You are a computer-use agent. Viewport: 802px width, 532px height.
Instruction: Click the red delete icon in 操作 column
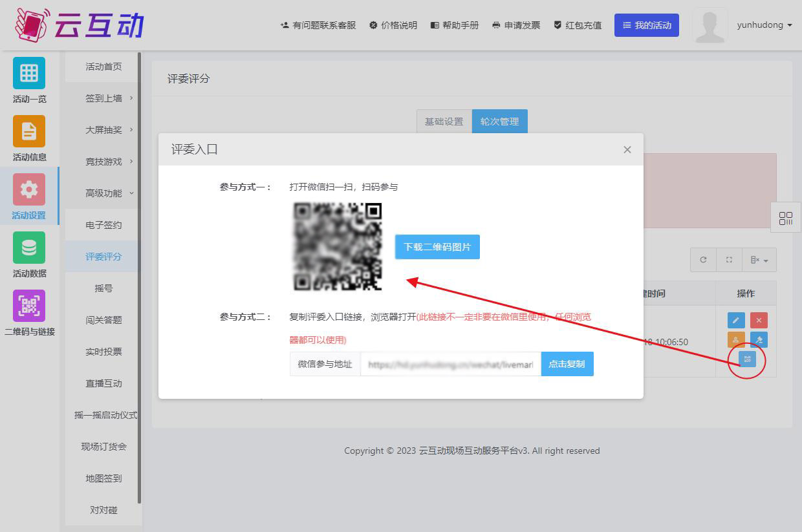(x=759, y=321)
